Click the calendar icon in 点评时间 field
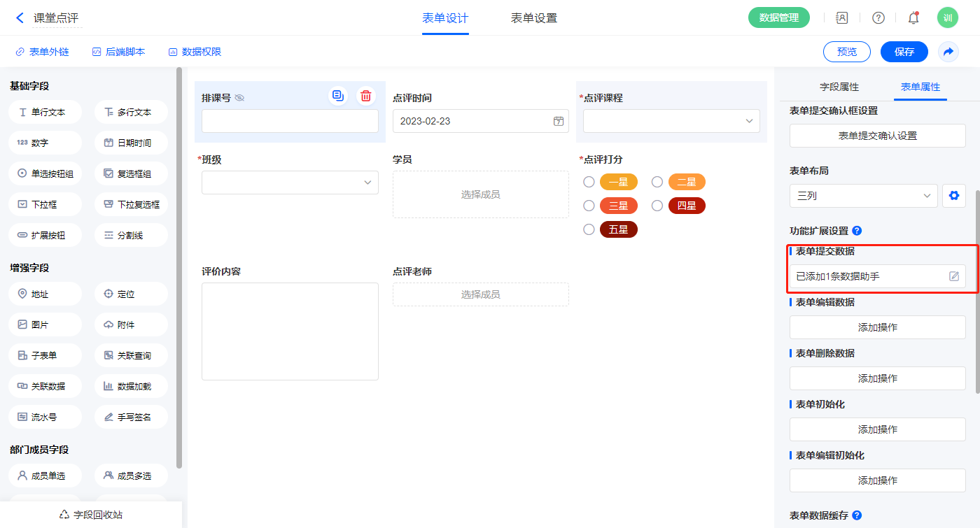Viewport: 980px width, 528px height. tap(559, 121)
